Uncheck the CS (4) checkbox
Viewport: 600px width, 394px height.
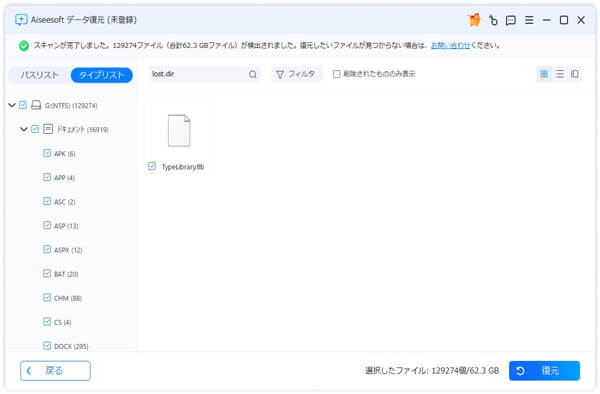point(47,322)
